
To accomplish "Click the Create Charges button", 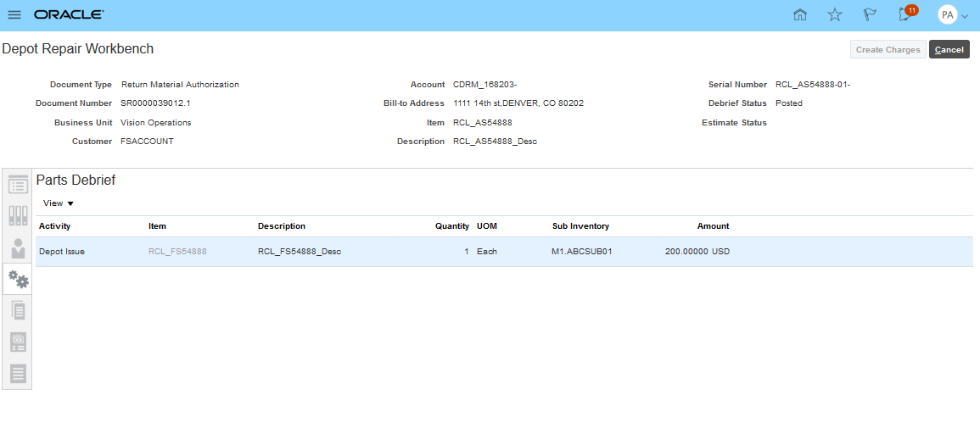I will click(x=888, y=49).
